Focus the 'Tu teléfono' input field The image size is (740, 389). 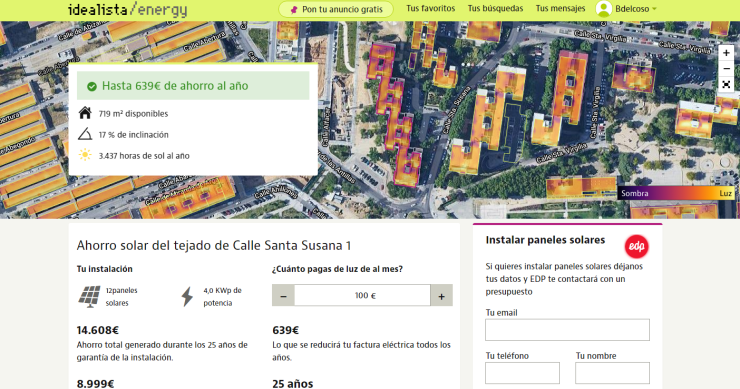[x=522, y=373]
